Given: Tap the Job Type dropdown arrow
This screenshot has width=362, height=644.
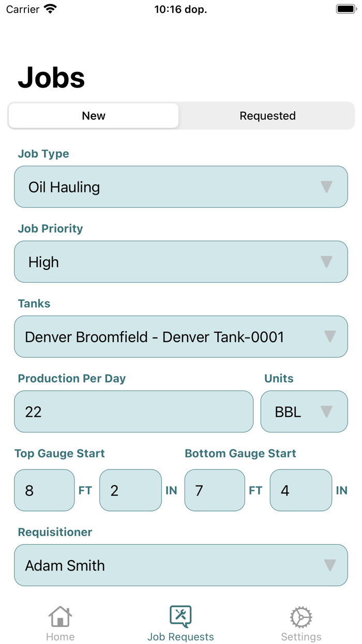Looking at the screenshot, I should [x=326, y=187].
